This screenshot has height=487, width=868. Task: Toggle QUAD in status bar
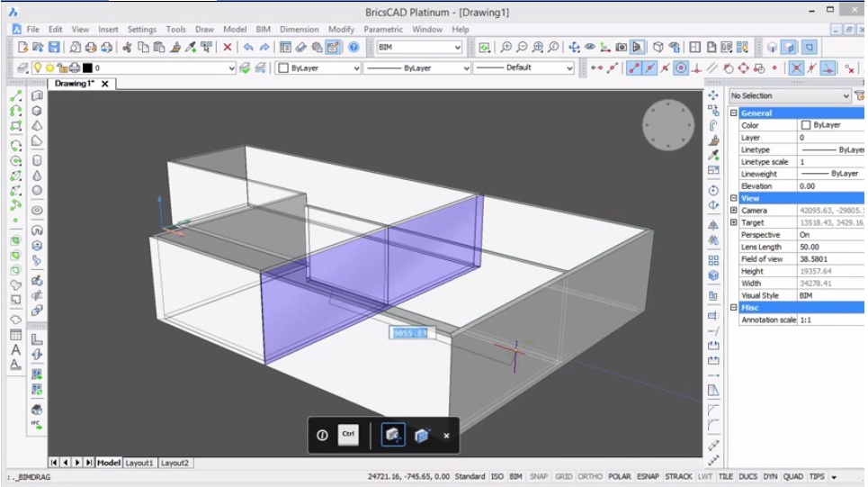[792, 476]
